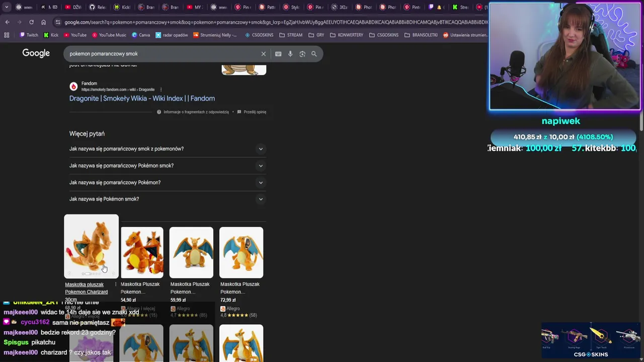Open the KONWERTERY bookmark folder

[x=347, y=35]
